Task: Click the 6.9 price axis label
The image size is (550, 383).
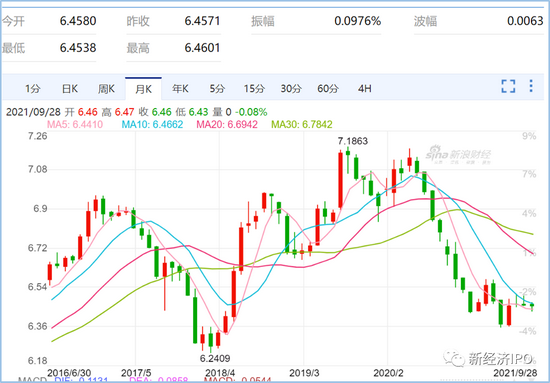Action: click(41, 209)
